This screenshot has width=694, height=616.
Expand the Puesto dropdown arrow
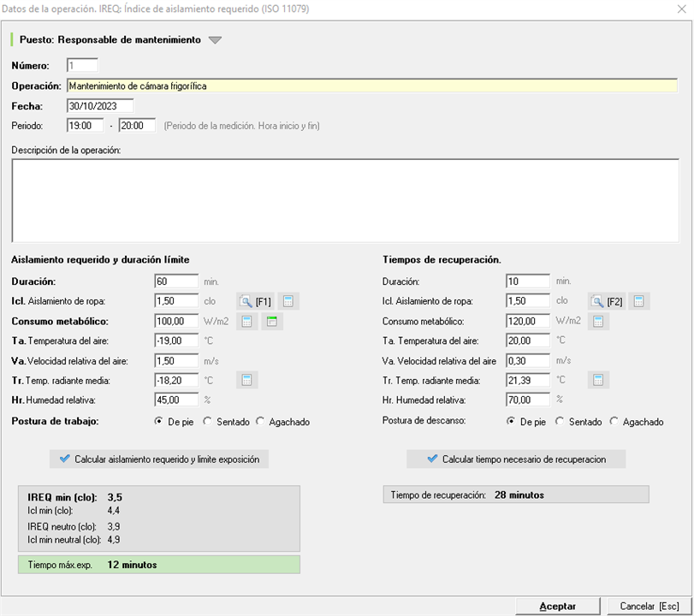(x=215, y=40)
